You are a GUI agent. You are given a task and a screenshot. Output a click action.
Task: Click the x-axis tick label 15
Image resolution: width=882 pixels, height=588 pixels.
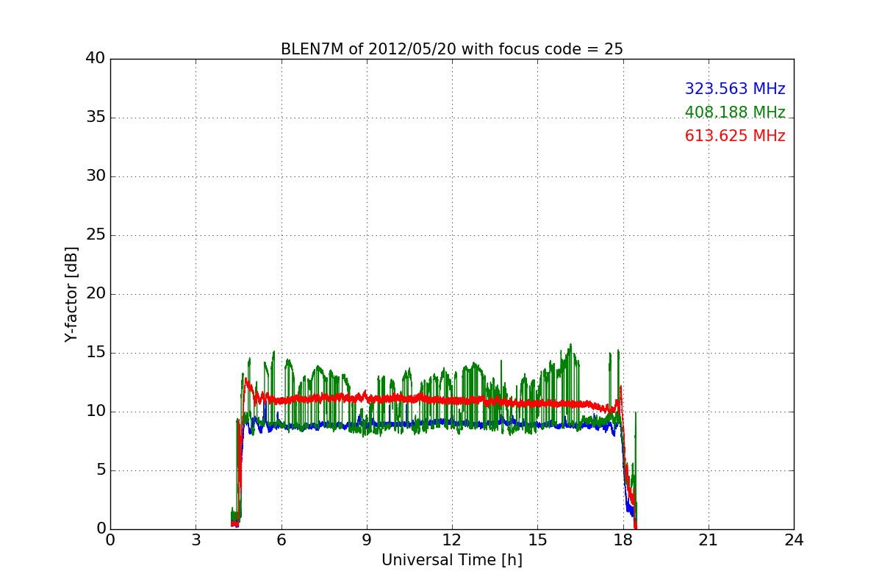click(x=537, y=540)
